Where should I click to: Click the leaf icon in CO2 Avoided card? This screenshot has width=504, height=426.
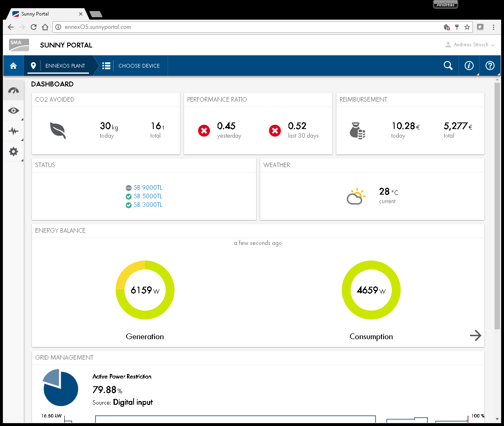tap(58, 131)
